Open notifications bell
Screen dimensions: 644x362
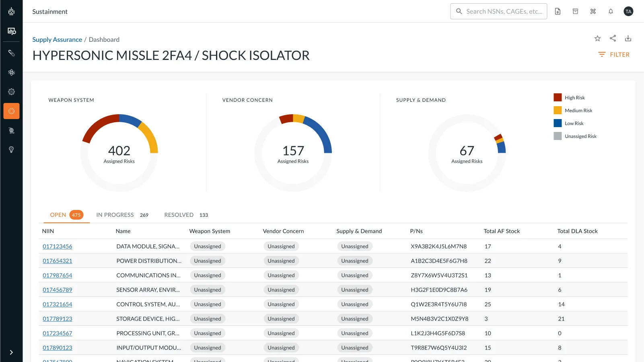[611, 11]
